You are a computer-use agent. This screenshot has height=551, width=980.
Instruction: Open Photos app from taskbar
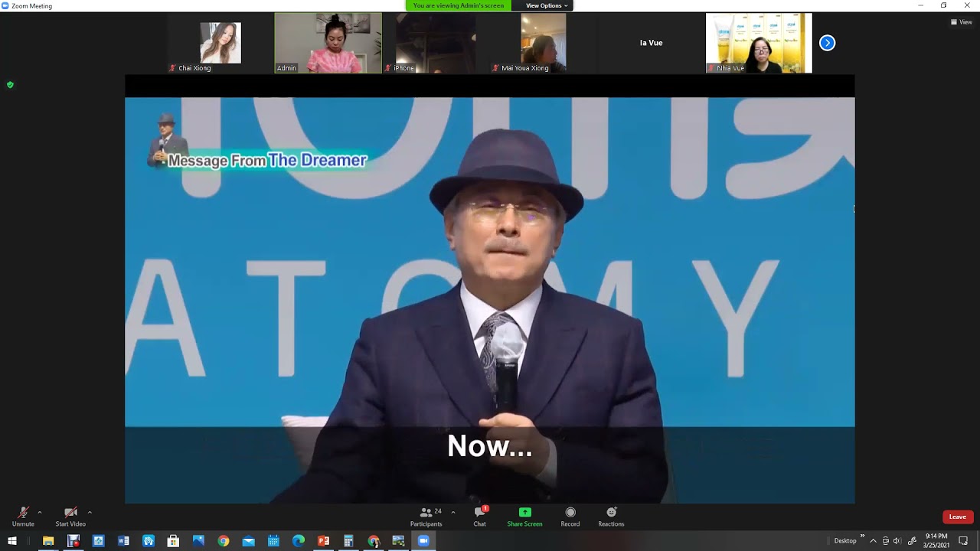(x=198, y=541)
